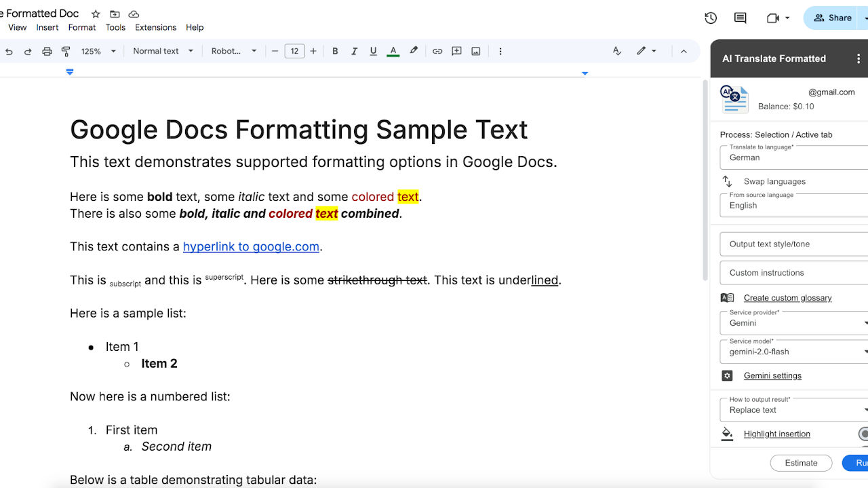Image resolution: width=868 pixels, height=488 pixels.
Task: Click the left indent marker on ruler
Action: click(x=70, y=72)
